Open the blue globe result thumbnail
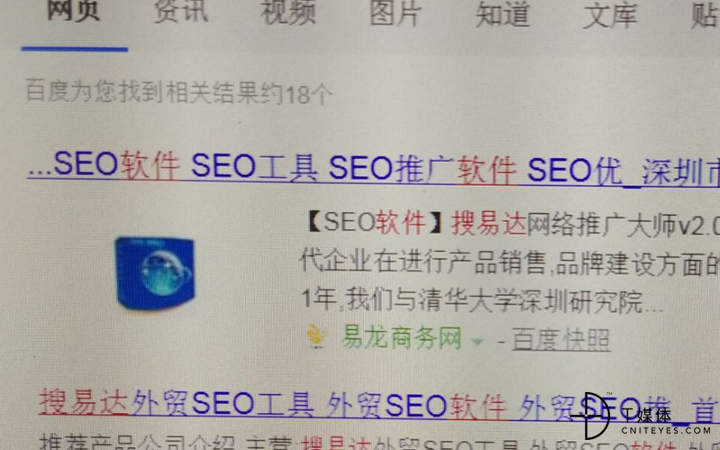Image resolution: width=720 pixels, height=450 pixels. (x=155, y=273)
